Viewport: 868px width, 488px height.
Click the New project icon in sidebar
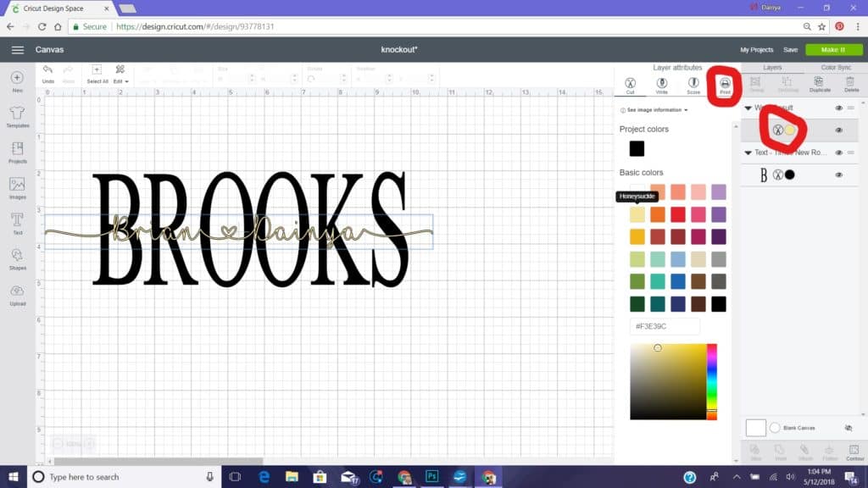coord(17,80)
